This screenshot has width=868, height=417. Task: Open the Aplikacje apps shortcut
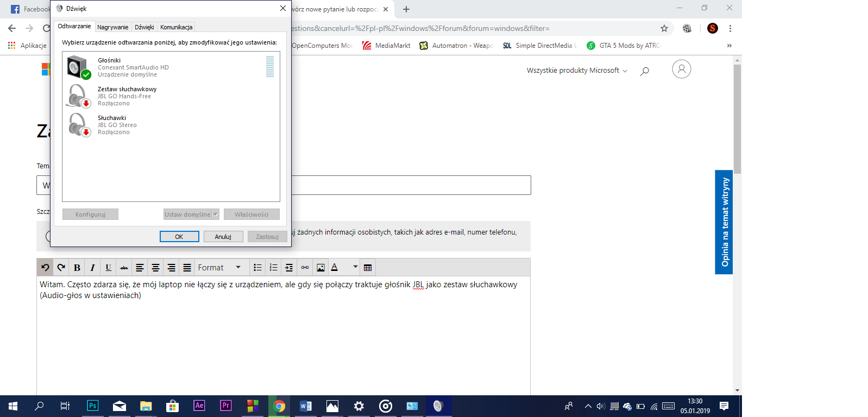coord(27,46)
